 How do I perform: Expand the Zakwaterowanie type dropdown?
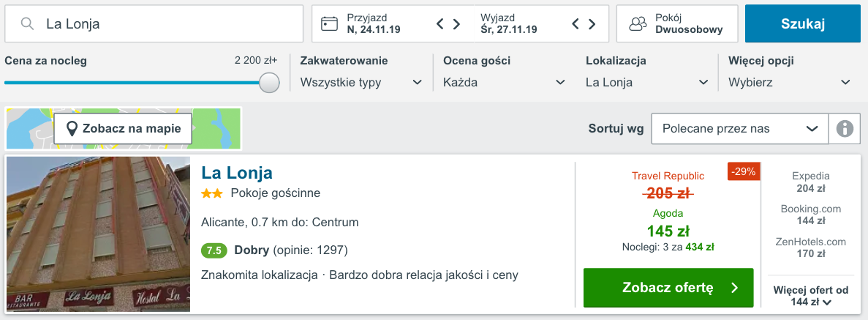pyautogui.click(x=361, y=83)
